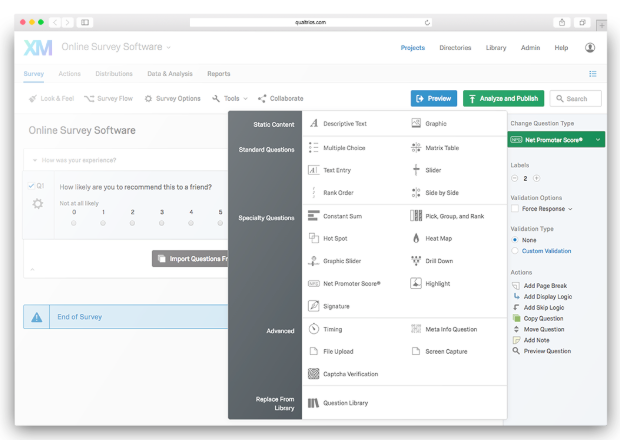Open the Question Library
This screenshot has height=440, width=620.
pyautogui.click(x=338, y=403)
